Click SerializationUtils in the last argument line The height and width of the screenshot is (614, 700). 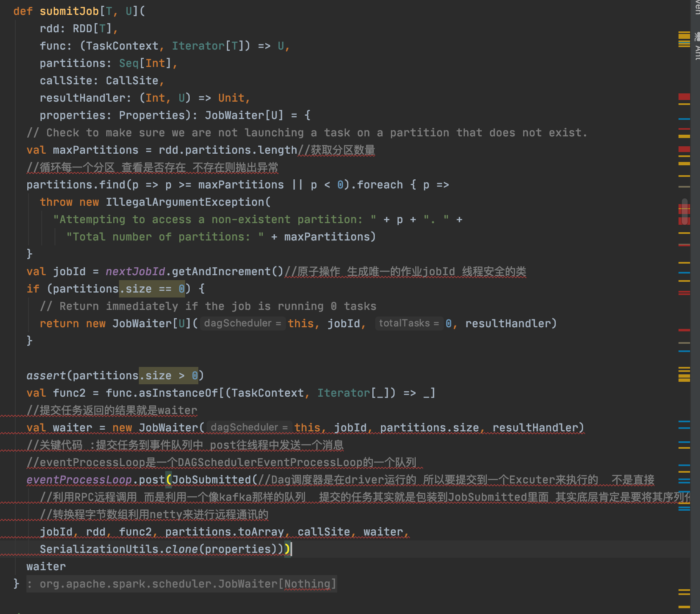pyautogui.click(x=99, y=549)
